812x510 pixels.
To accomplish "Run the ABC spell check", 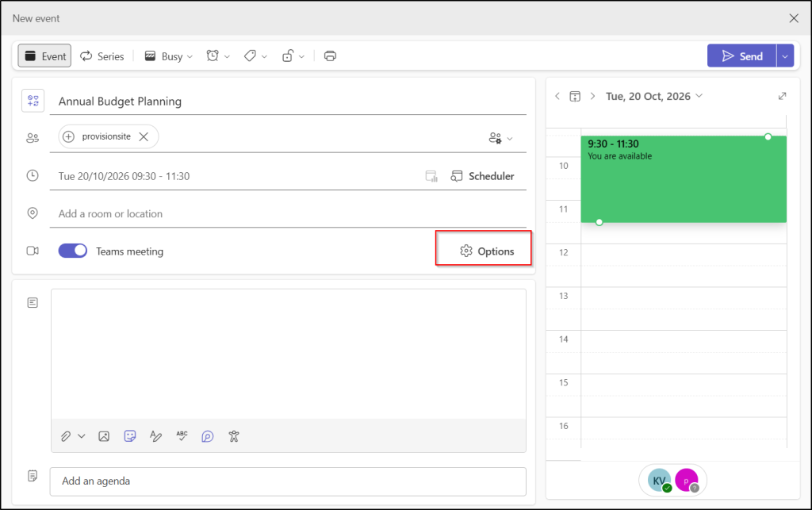I will tap(182, 436).
